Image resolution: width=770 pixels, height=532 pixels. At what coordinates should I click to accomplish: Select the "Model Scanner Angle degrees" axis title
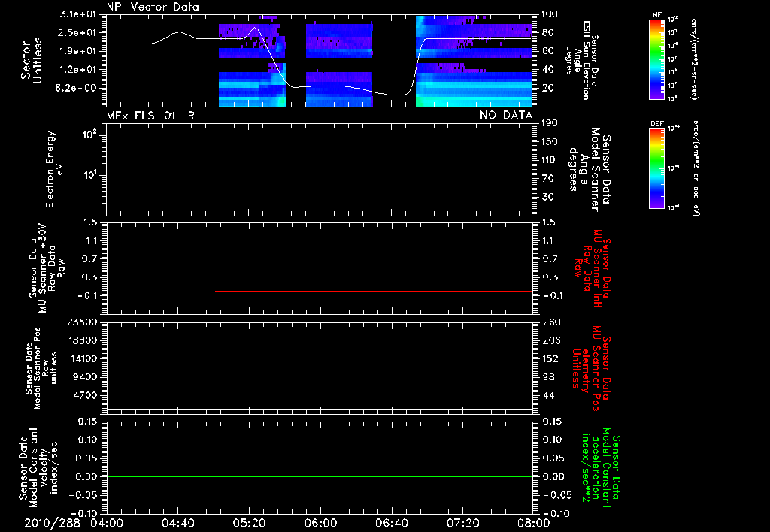pos(590,170)
